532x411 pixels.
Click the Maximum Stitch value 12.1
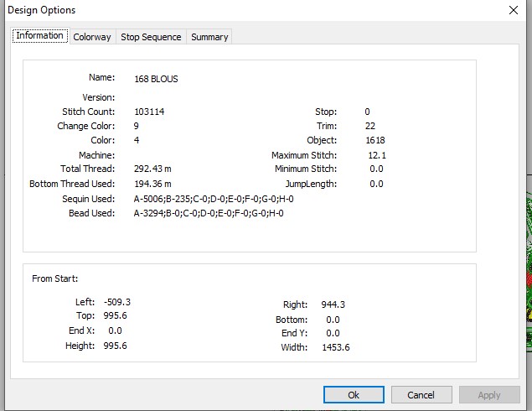point(377,155)
